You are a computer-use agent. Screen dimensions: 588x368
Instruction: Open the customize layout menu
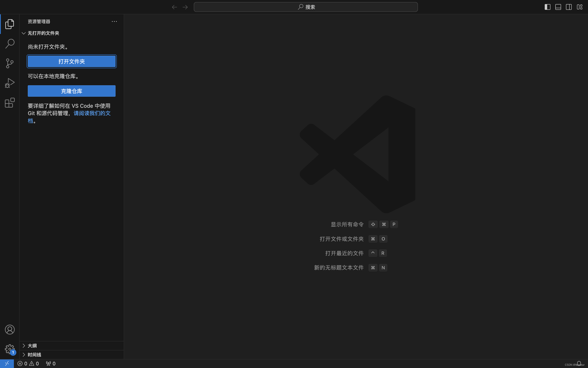pos(580,7)
